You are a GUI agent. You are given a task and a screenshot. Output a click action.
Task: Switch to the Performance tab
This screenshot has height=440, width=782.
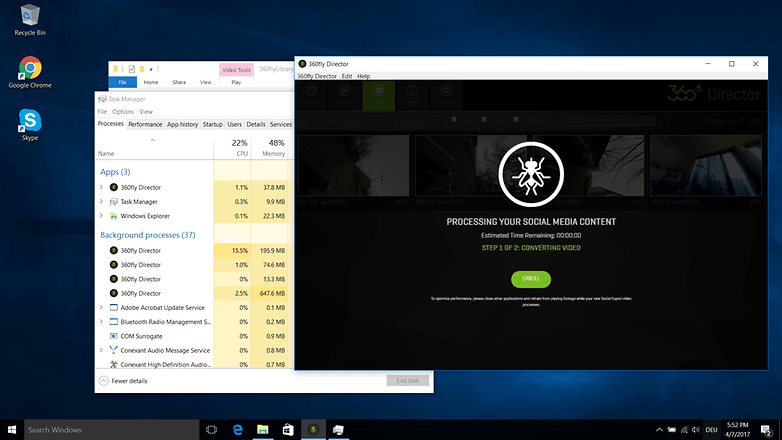point(145,124)
